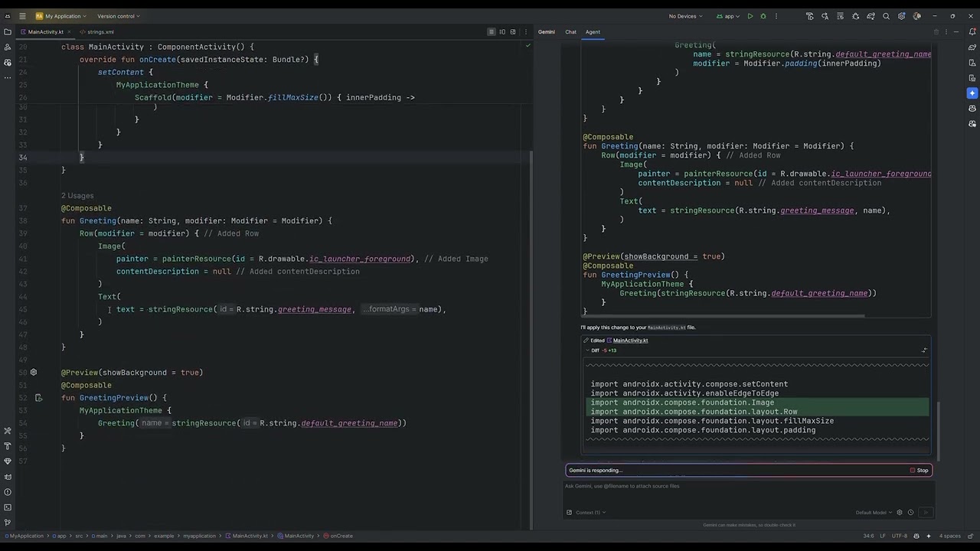The image size is (980, 551).
Task: Click the 34:6 cursor position indicator
Action: point(868,536)
